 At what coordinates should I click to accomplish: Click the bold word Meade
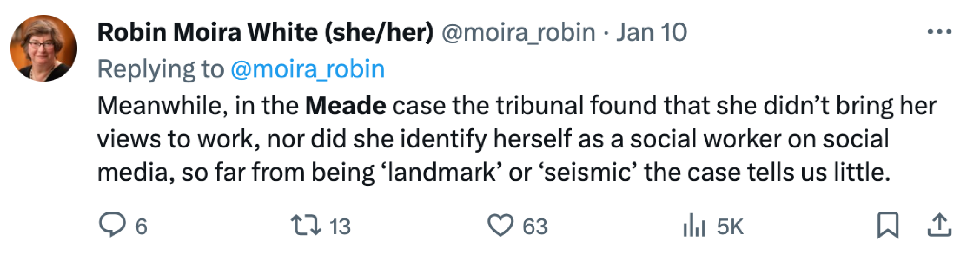pyautogui.click(x=346, y=105)
